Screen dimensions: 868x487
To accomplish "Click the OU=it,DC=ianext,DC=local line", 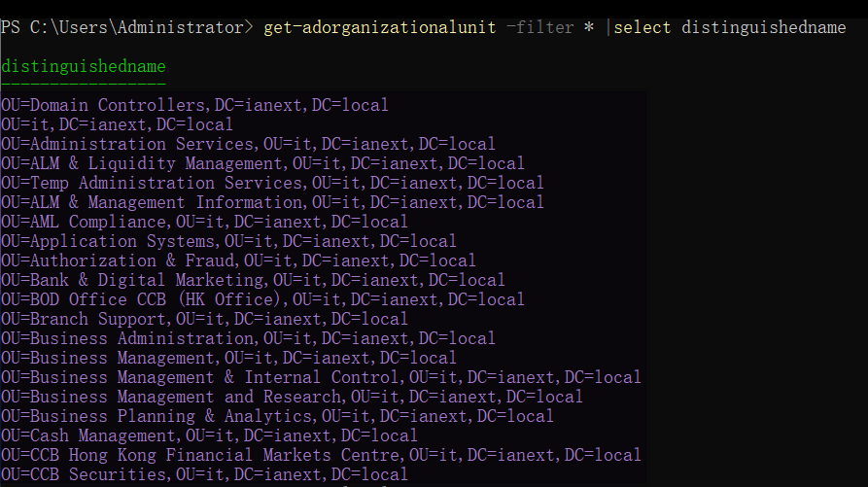I will [117, 124].
